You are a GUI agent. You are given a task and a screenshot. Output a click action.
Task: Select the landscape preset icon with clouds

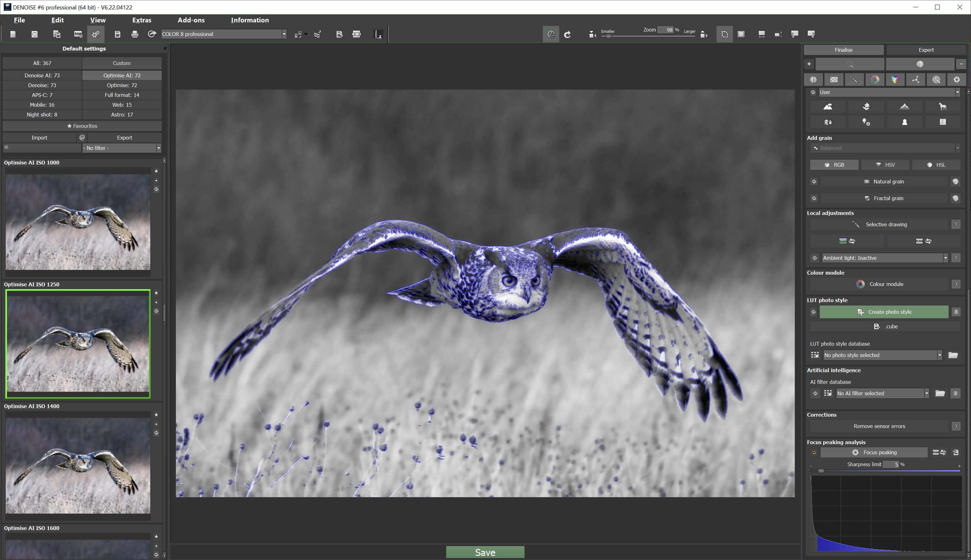tap(828, 106)
